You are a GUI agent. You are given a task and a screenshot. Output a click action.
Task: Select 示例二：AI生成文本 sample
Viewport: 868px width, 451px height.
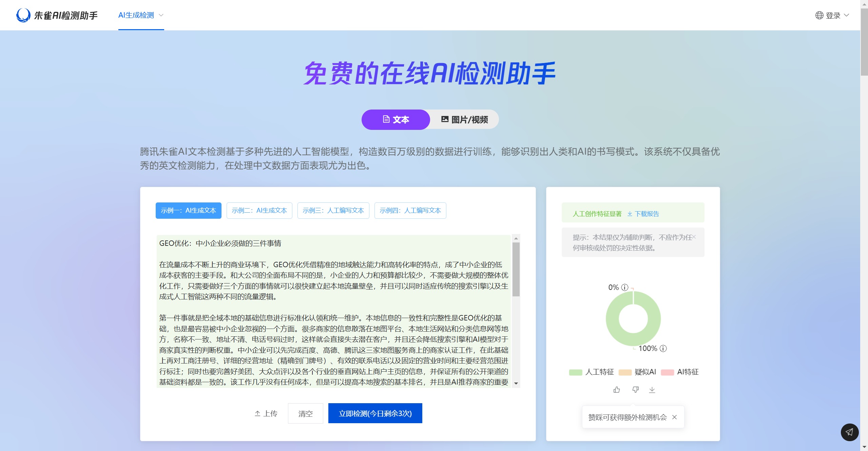pos(259,211)
